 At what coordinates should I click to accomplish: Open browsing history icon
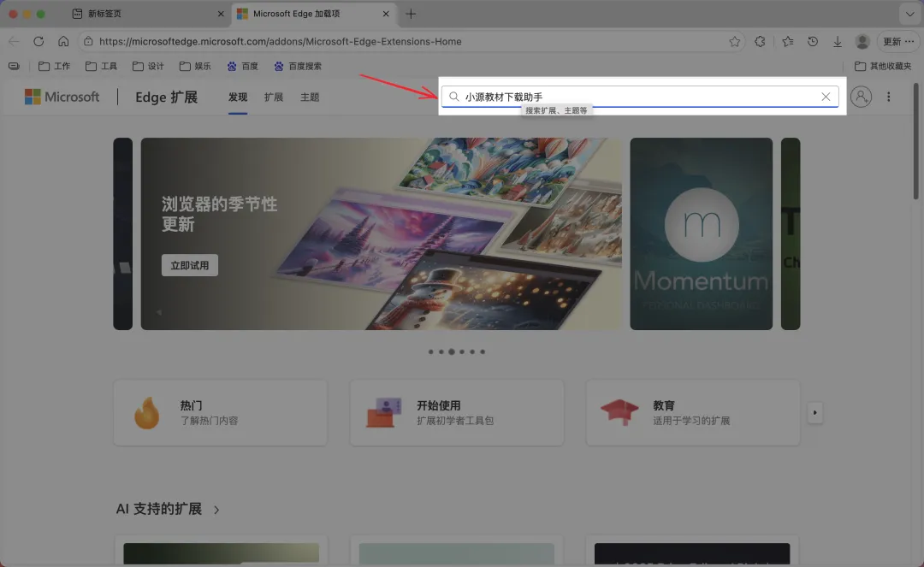[813, 41]
